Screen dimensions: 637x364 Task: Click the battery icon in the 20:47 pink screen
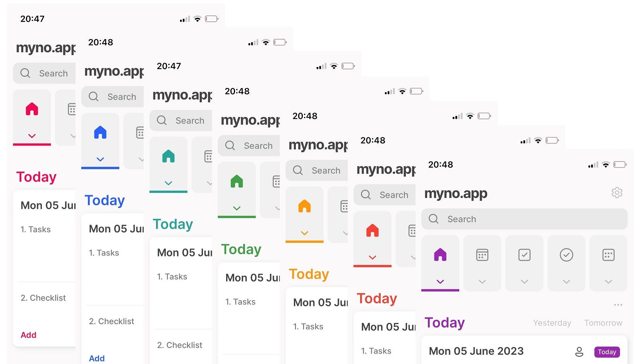point(212,19)
